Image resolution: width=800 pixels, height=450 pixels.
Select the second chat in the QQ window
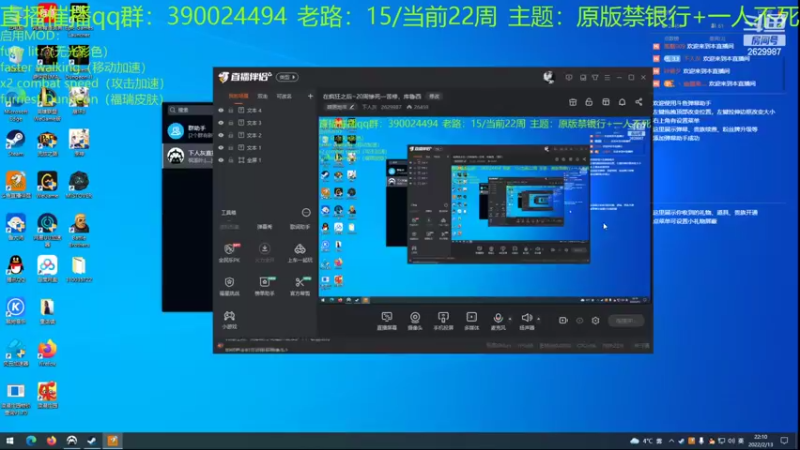point(188,156)
